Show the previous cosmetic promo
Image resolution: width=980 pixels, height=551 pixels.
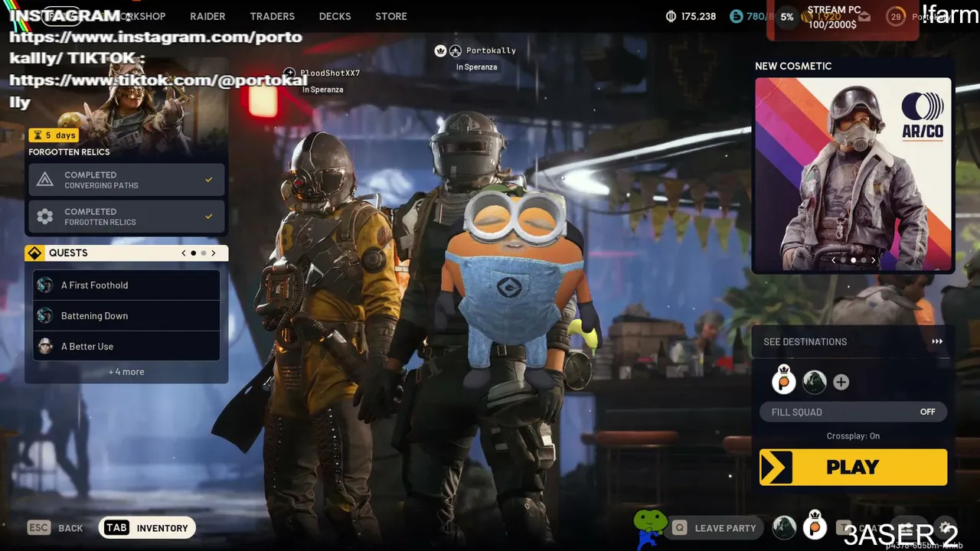tap(834, 260)
